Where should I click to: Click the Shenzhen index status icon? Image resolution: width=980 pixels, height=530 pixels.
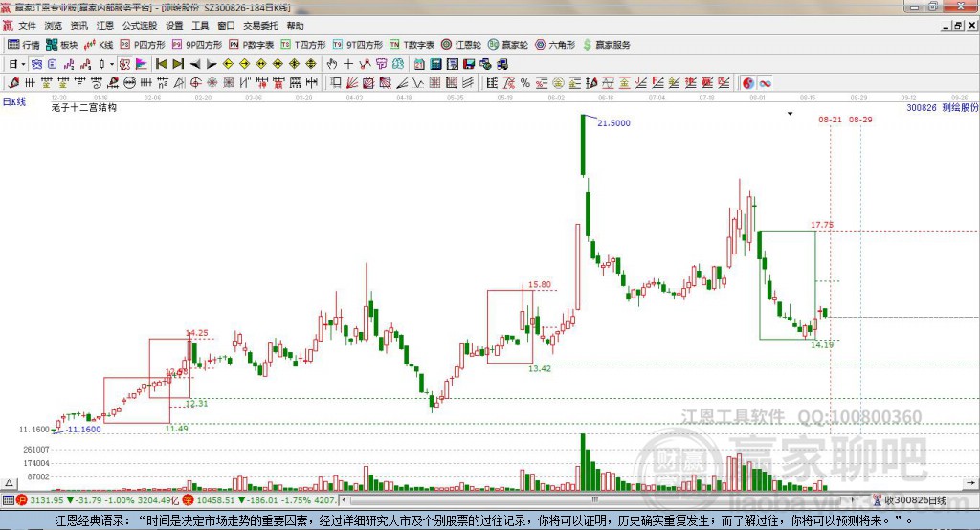189,500
